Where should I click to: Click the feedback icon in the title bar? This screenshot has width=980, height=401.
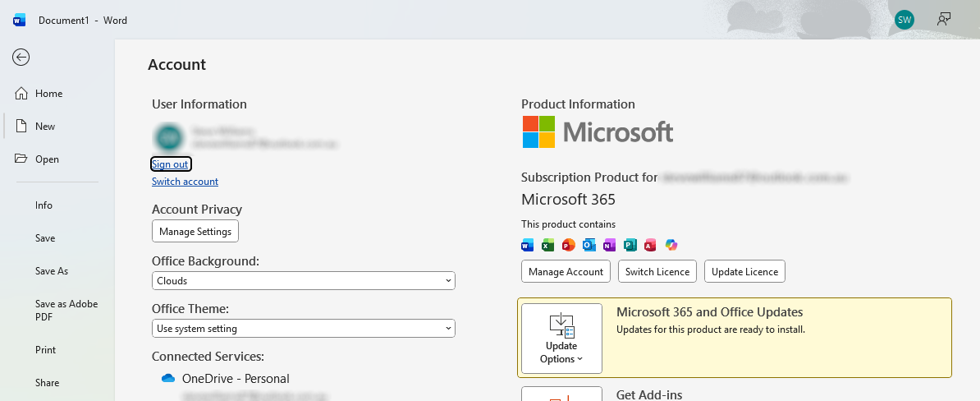944,20
